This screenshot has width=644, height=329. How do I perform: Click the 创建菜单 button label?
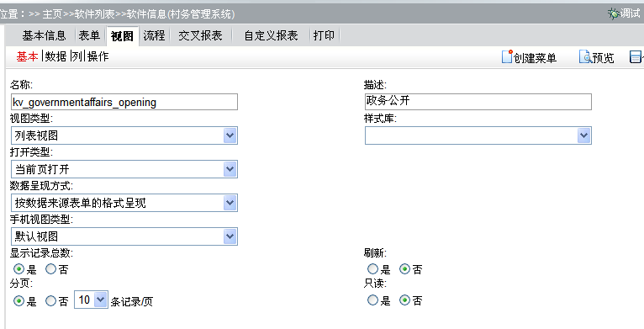[535, 58]
